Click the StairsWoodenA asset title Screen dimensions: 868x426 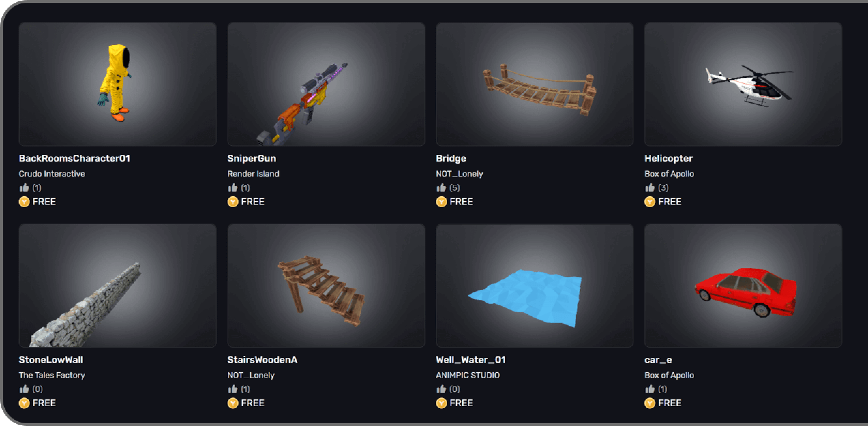[263, 360]
